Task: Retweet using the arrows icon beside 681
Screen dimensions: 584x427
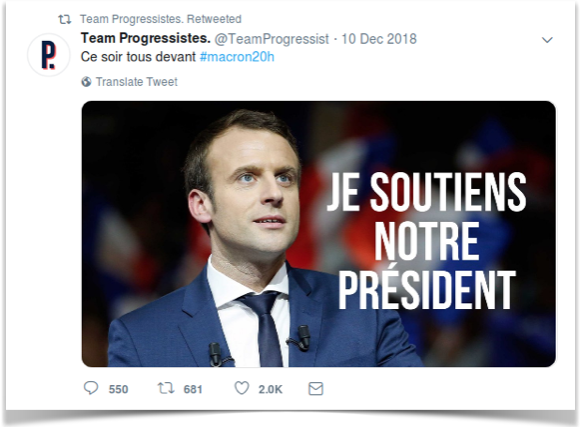Action: (166, 388)
